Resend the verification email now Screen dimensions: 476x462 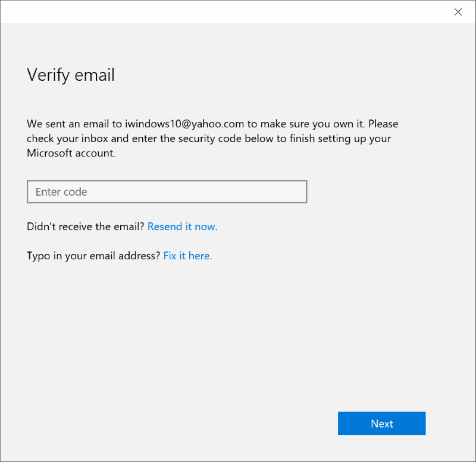click(181, 227)
